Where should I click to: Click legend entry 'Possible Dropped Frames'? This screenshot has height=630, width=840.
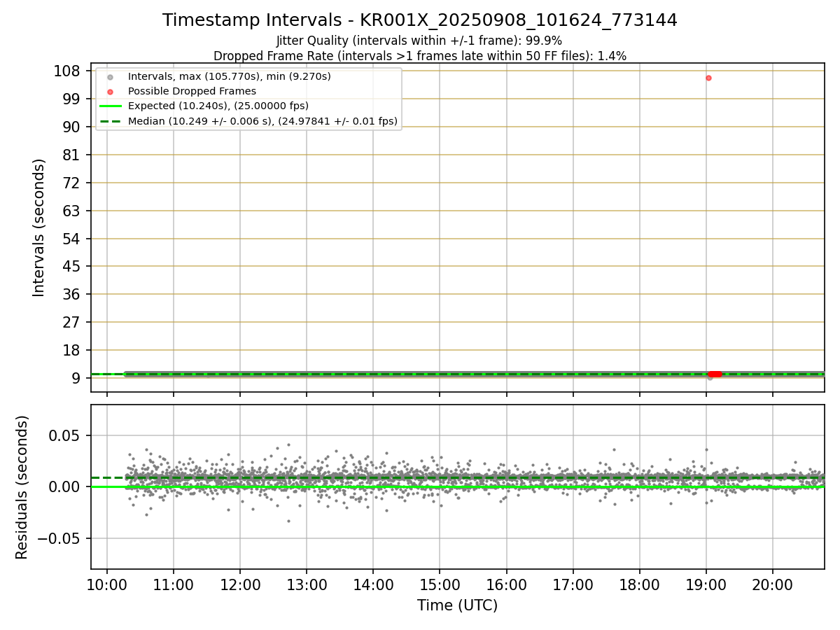(x=192, y=91)
